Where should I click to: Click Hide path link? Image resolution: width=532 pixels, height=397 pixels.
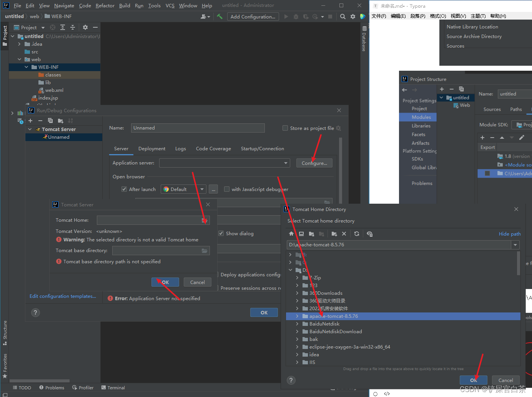point(510,234)
